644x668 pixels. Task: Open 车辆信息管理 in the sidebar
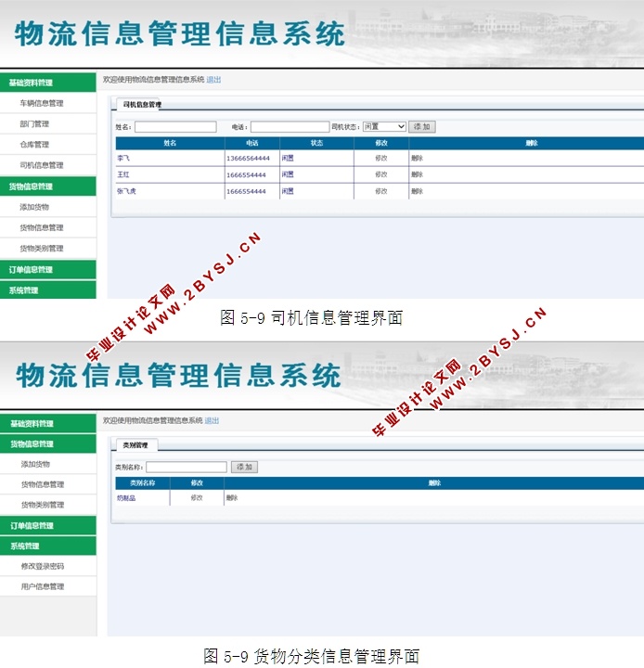pyautogui.click(x=42, y=103)
